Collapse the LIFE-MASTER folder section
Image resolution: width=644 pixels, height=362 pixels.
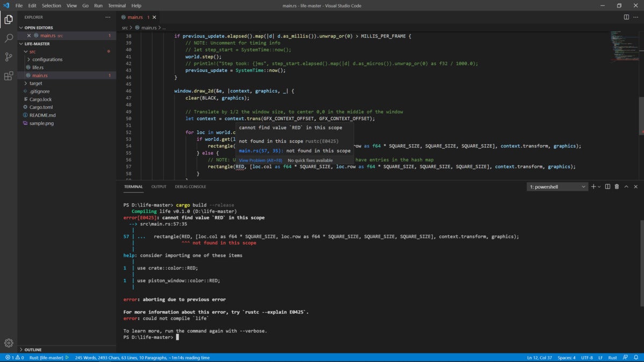(67, 43)
